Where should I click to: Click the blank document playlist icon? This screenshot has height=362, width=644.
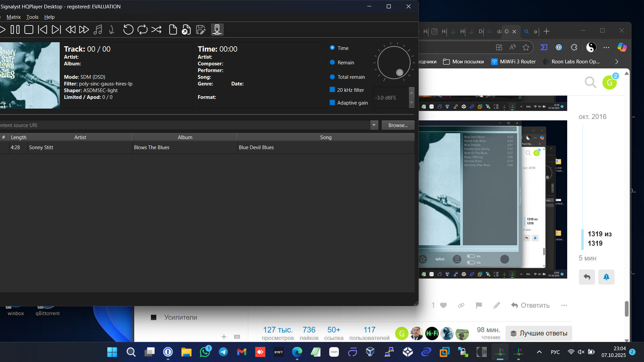click(173, 30)
